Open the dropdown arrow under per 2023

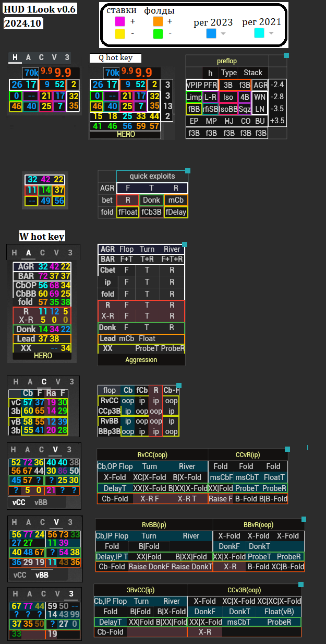(x=223, y=34)
